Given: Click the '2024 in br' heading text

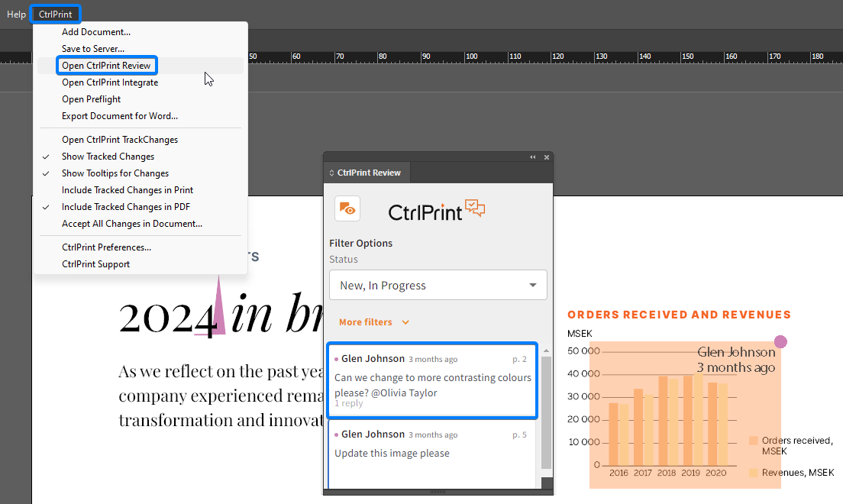Looking at the screenshot, I should click(x=221, y=315).
